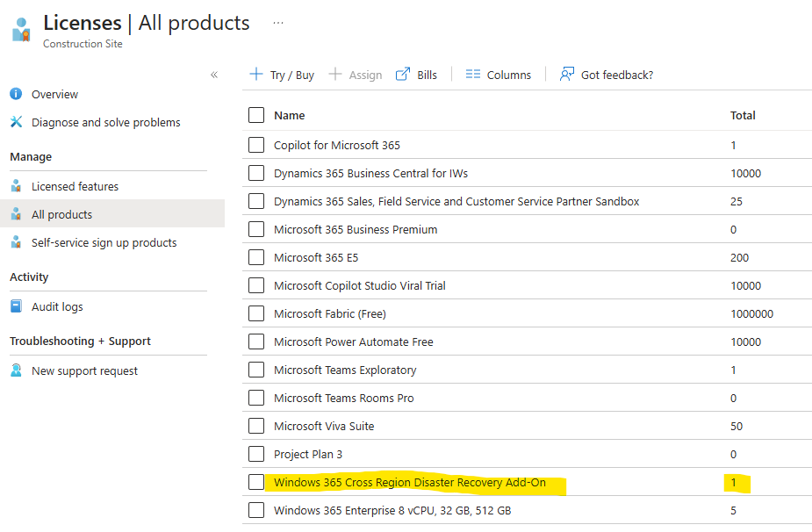Screen dimensions: 812x532
Task: Go to Licensed features
Action: pos(75,186)
